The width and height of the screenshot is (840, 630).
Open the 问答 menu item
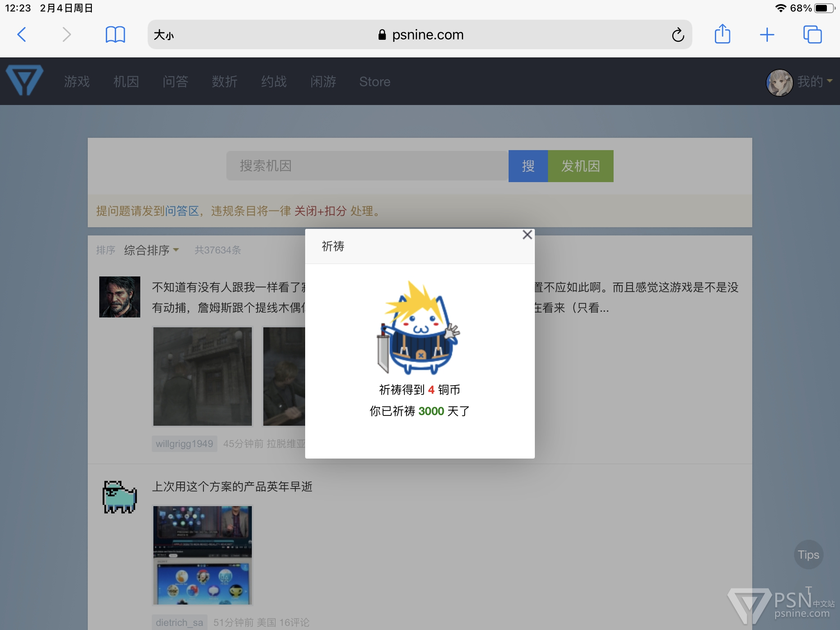pyautogui.click(x=175, y=82)
